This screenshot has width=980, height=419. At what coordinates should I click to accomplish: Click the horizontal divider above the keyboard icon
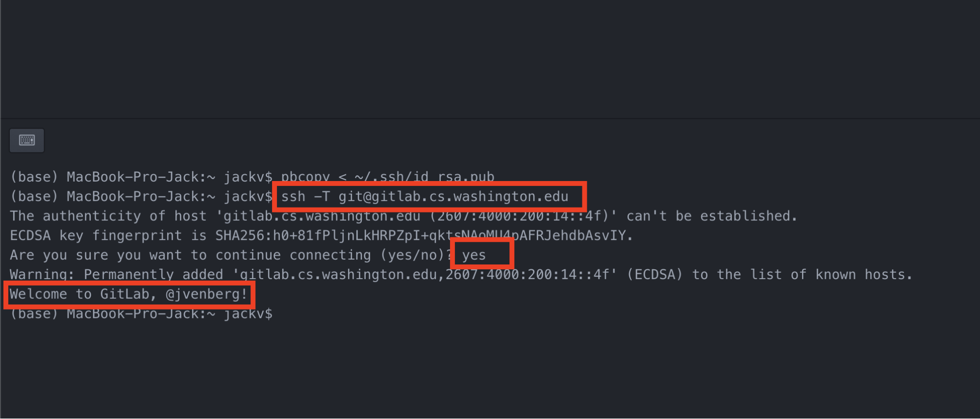(x=490, y=118)
